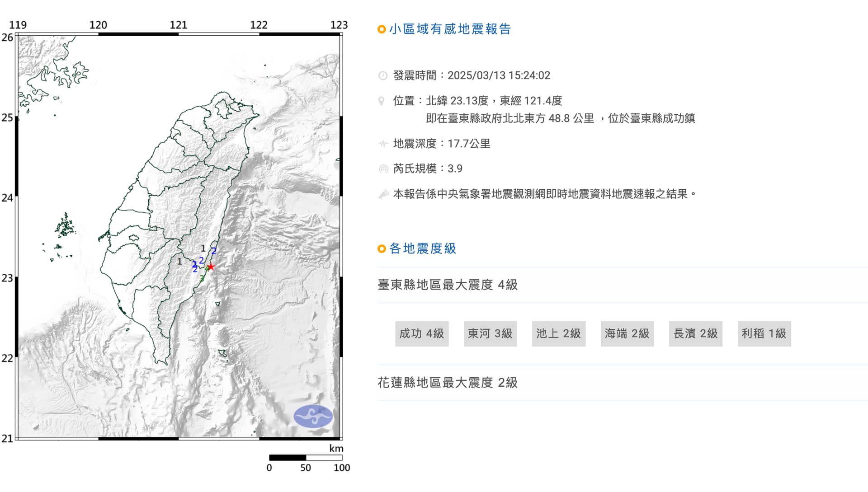Click the 各地震度級 section heading

(423, 248)
